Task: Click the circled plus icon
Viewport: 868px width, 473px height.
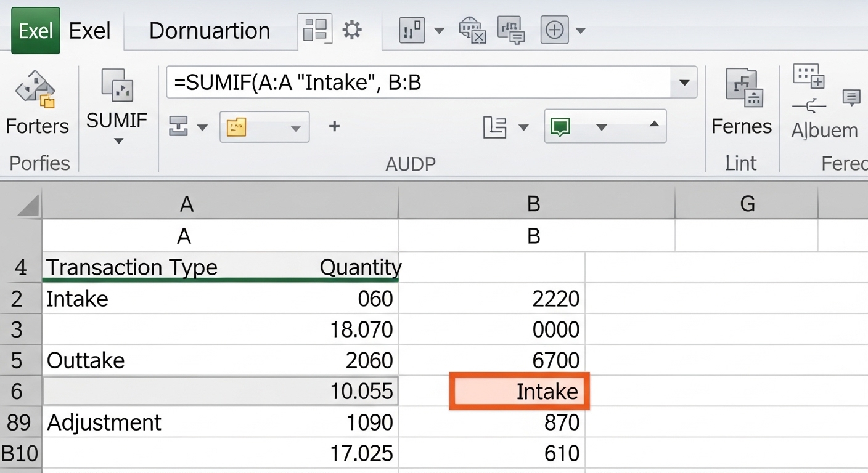Action: [554, 30]
